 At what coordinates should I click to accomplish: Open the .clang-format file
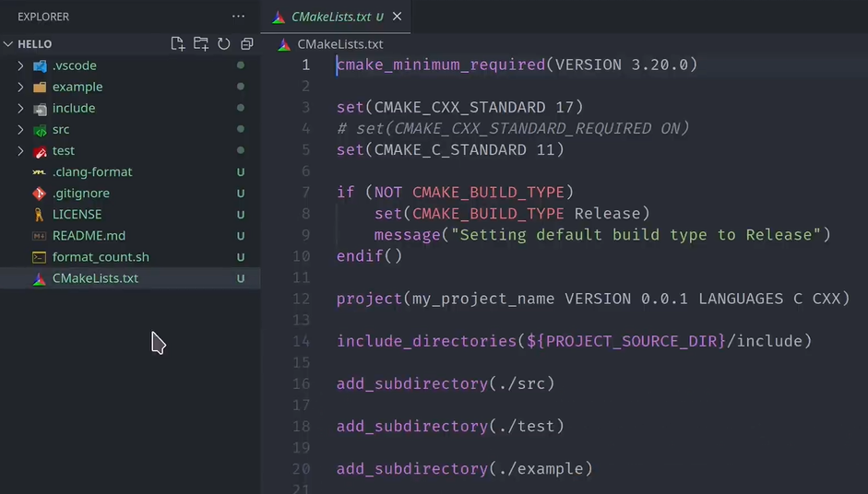[x=92, y=172]
